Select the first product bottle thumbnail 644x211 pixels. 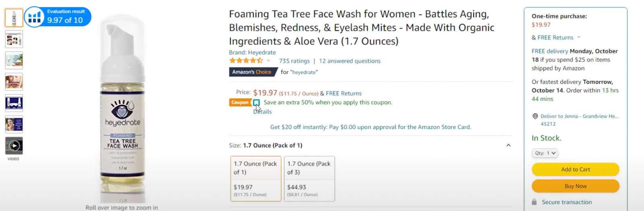click(14, 18)
